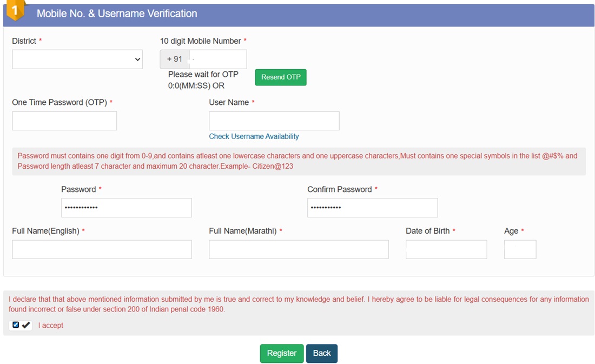The width and height of the screenshot is (595, 364).
Task: Click the "I accept" label text
Action: tap(51, 326)
